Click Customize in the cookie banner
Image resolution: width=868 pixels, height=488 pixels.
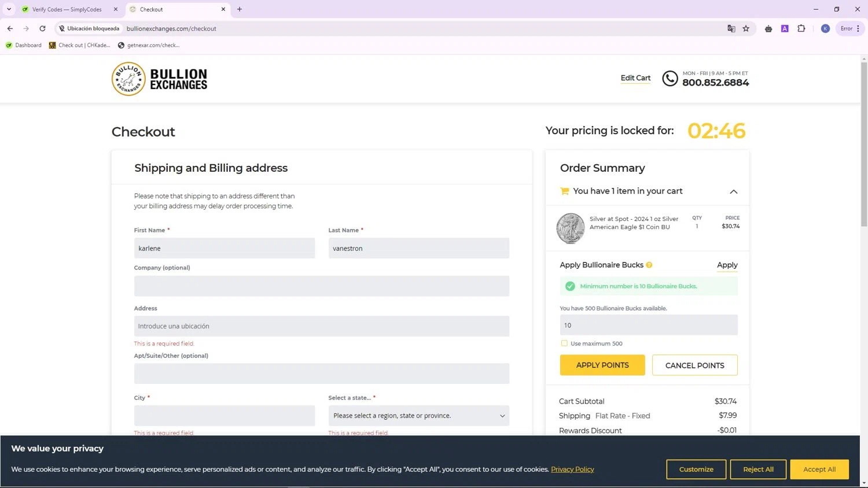[696, 469]
